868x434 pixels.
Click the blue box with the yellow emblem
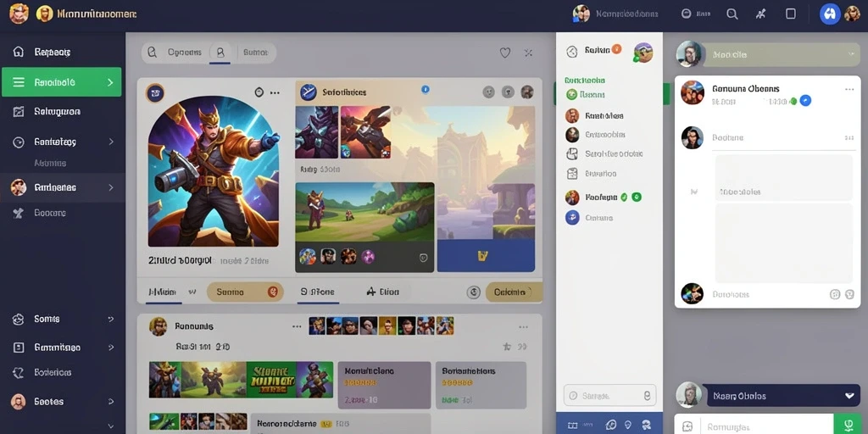(x=486, y=255)
